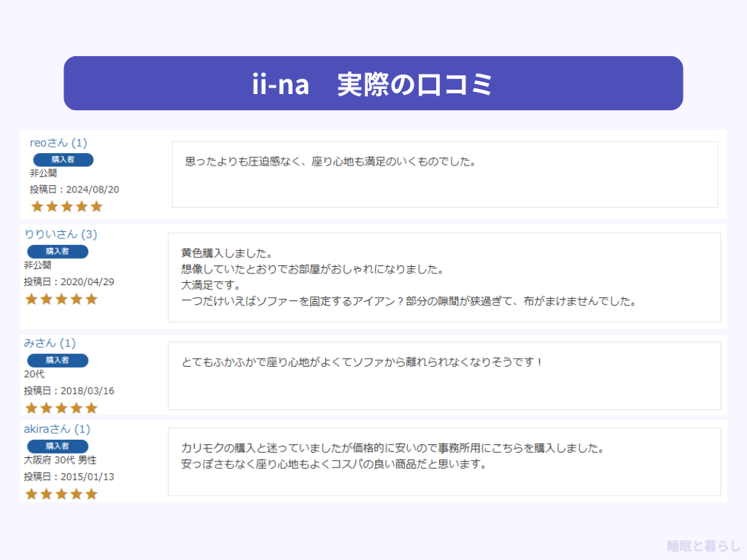Open reviewer link みさん (1)

point(50,343)
